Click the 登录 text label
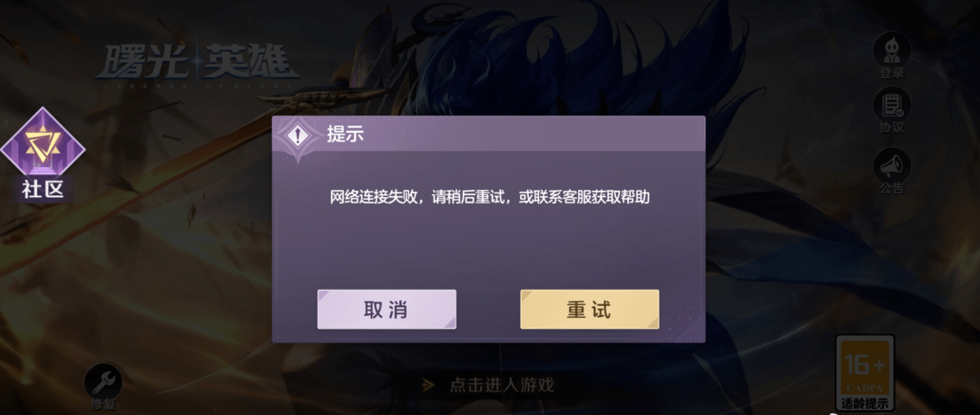Screen dimensions: 980x415 892,74
